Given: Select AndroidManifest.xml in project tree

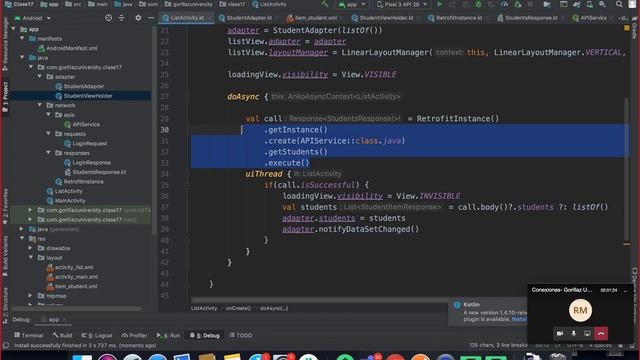Looking at the screenshot, I should click(71, 48).
